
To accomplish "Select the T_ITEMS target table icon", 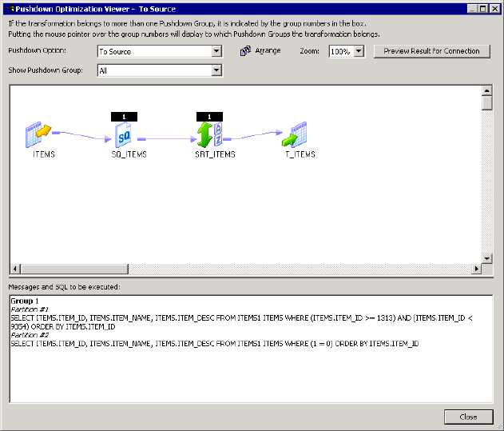I will tap(295, 134).
